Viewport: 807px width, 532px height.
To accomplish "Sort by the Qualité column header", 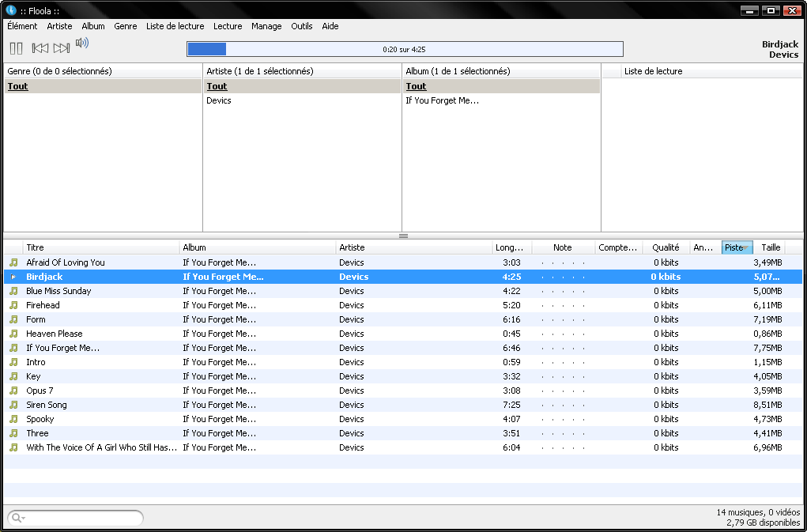I will point(666,247).
